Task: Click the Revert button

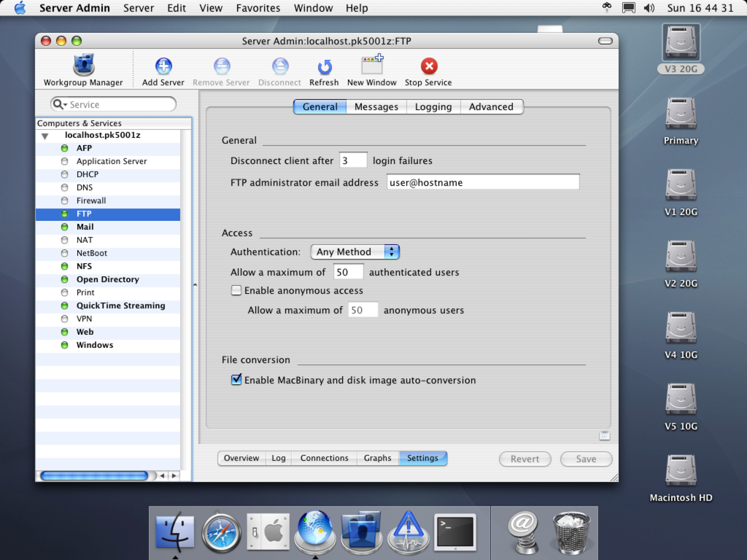Action: [x=525, y=459]
